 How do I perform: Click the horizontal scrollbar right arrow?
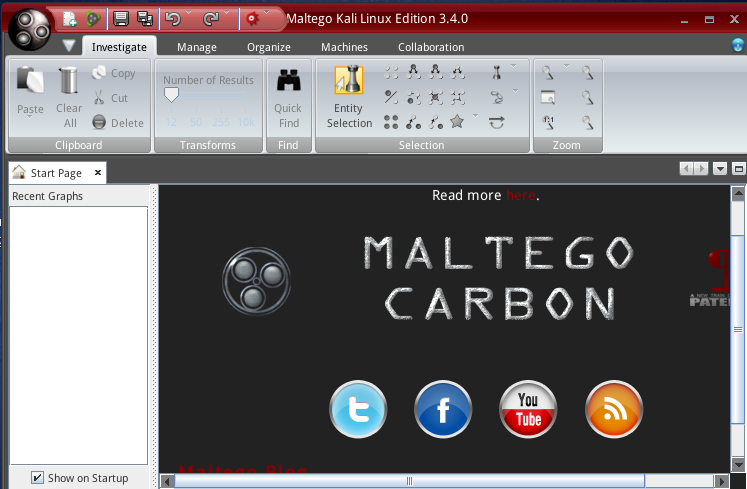pos(722,481)
